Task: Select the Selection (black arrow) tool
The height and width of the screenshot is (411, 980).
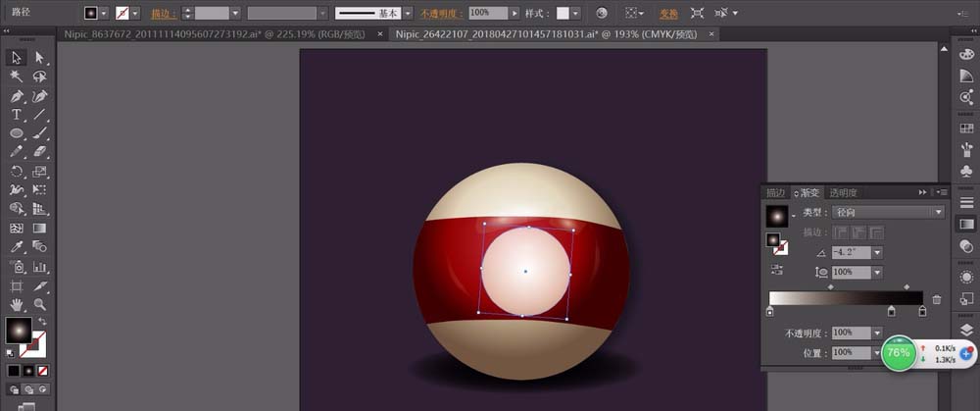Action: pos(17,58)
